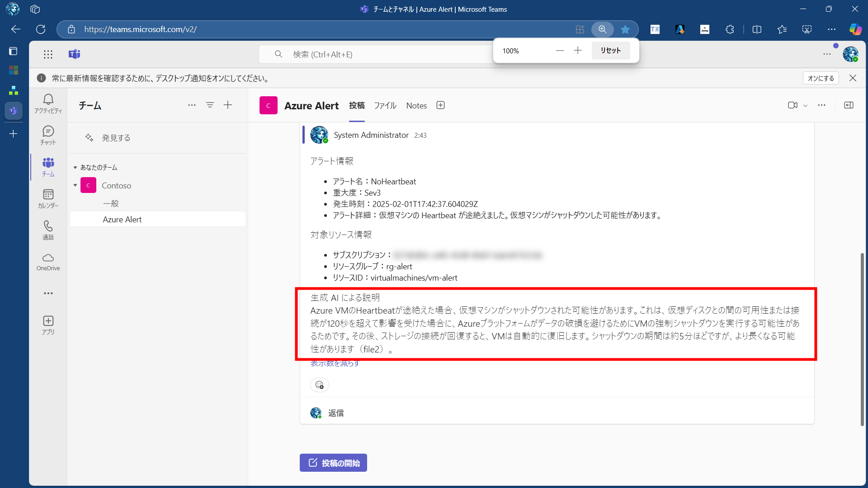Toggle the channel info pane icon
This screenshot has height=488, width=868.
pos(849,105)
